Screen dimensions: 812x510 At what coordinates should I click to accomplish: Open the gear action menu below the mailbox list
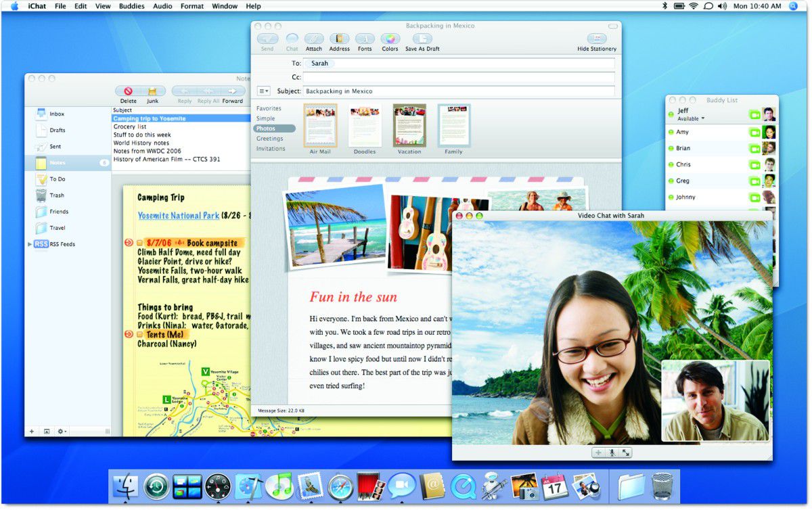[x=62, y=431]
